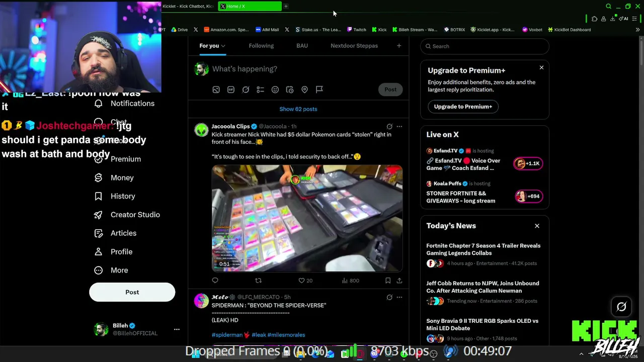The width and height of the screenshot is (644, 362).
Task: Open Jacooola Clips profile avatar
Action: point(201,130)
